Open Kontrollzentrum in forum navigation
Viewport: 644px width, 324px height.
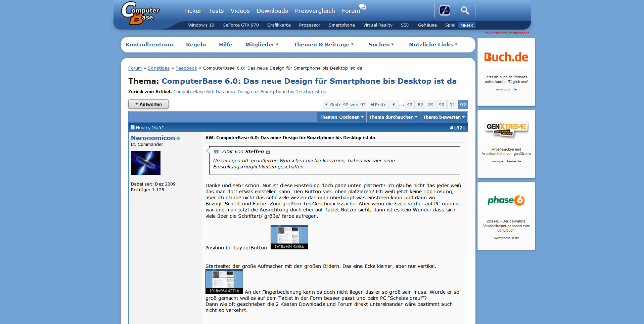pyautogui.click(x=149, y=44)
